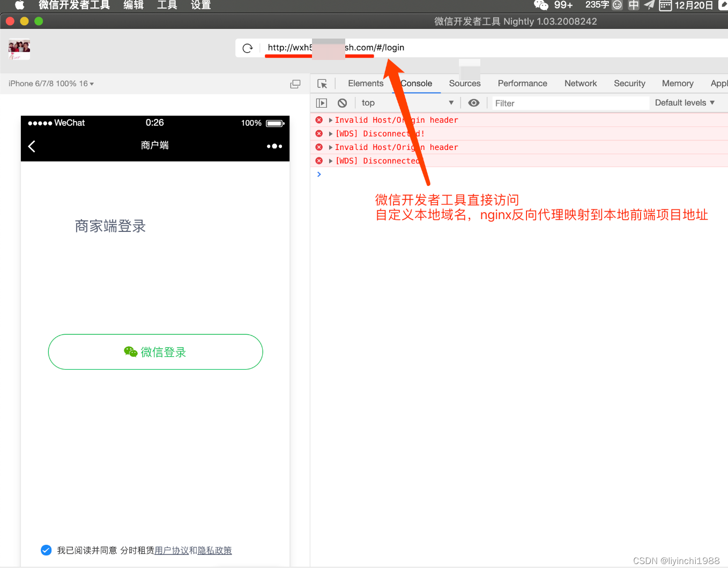
Task: Clear the console with the block icon
Action: [342, 103]
